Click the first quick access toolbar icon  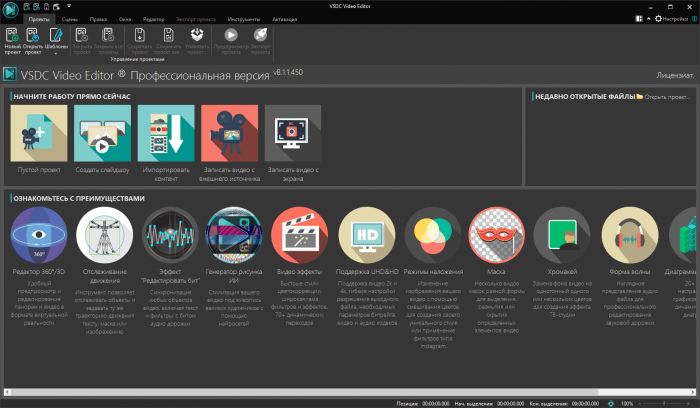[x=26, y=6]
